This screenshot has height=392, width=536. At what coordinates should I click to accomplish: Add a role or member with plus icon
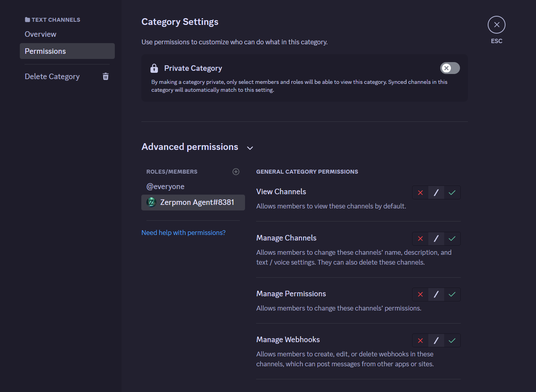point(236,172)
